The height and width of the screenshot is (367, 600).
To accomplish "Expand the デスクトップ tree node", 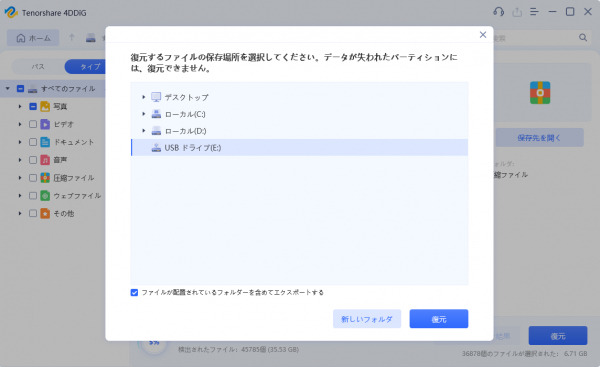I will coord(143,97).
